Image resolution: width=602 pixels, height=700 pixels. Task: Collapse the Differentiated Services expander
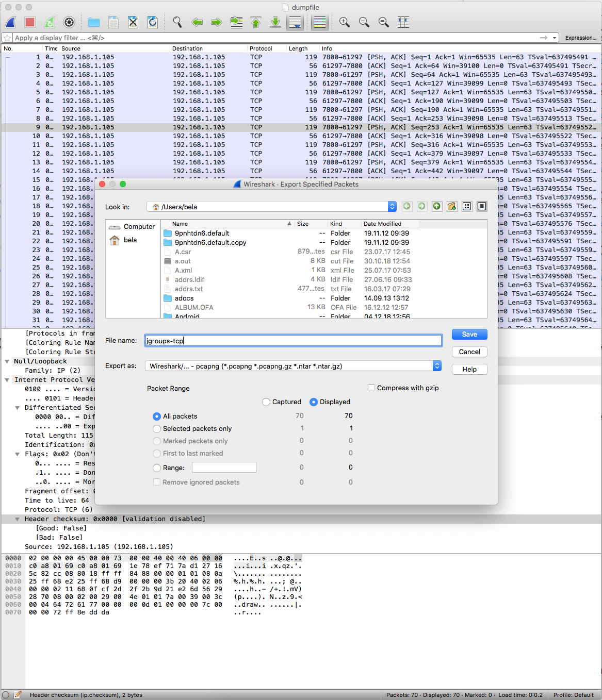pyautogui.click(x=18, y=408)
